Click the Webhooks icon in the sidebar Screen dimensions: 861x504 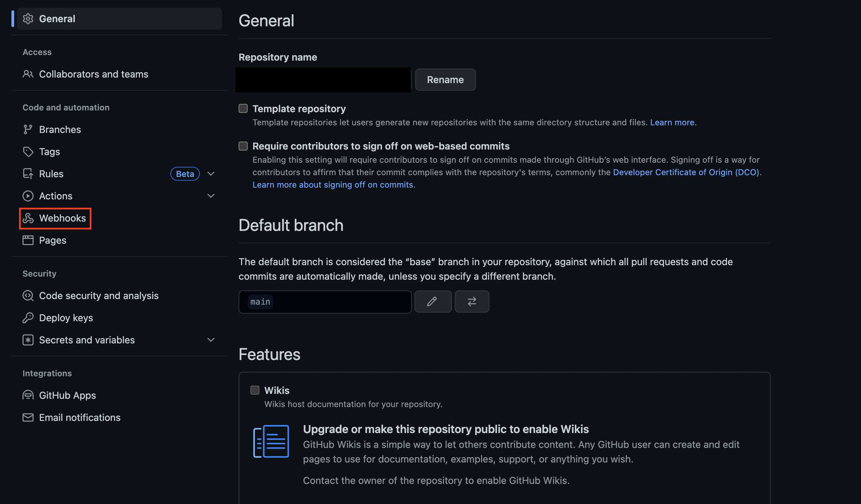pyautogui.click(x=28, y=218)
